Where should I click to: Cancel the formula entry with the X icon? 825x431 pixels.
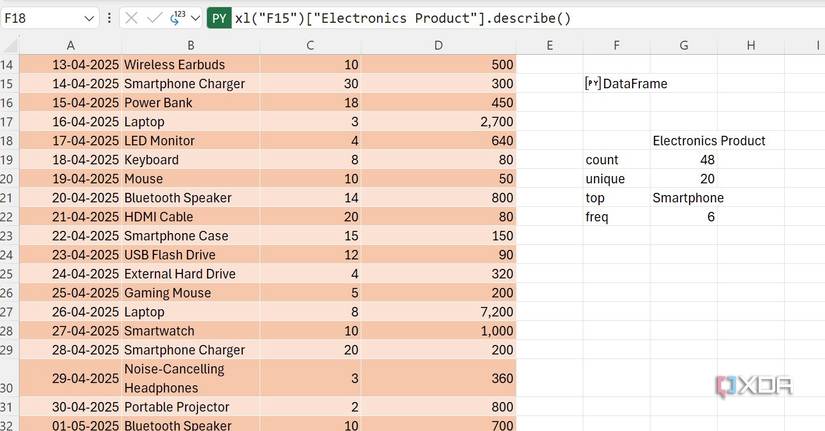pyautogui.click(x=133, y=18)
